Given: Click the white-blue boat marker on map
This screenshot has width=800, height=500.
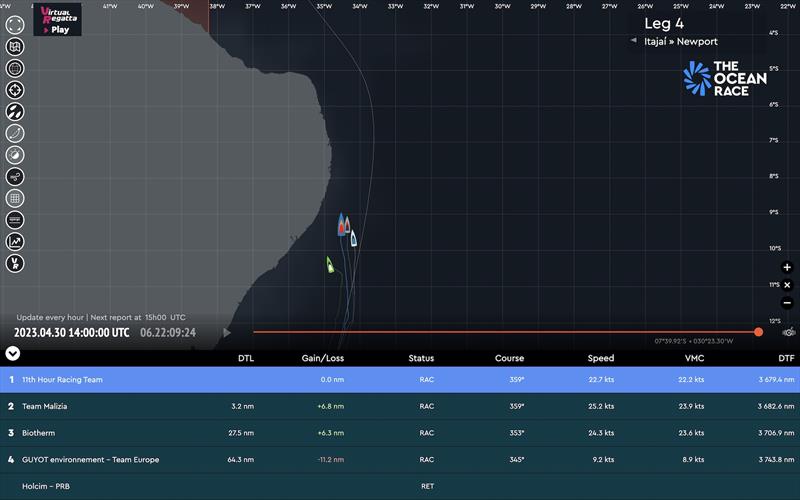Looking at the screenshot, I should coord(353,238).
